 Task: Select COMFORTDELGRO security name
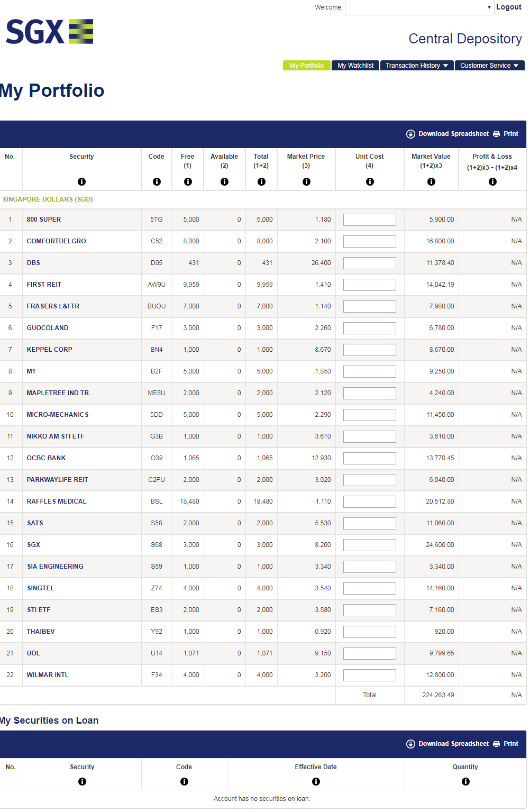(x=57, y=241)
